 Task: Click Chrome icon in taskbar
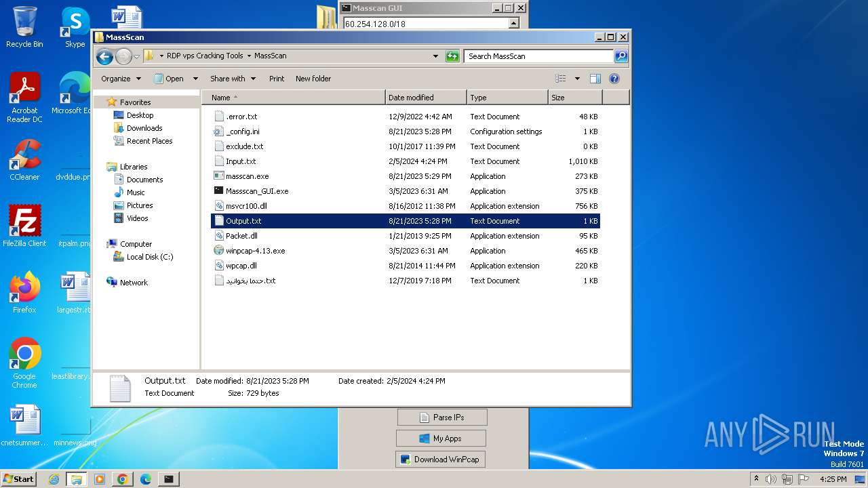[123, 479]
